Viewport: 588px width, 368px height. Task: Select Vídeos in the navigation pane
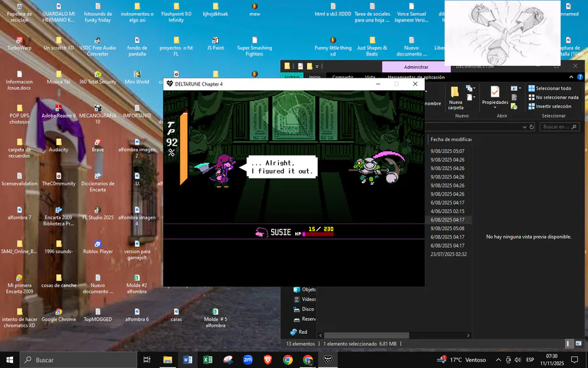click(x=304, y=299)
